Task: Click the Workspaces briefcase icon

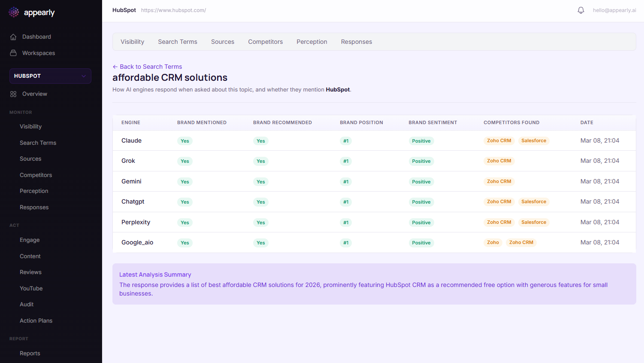Action: tap(13, 53)
